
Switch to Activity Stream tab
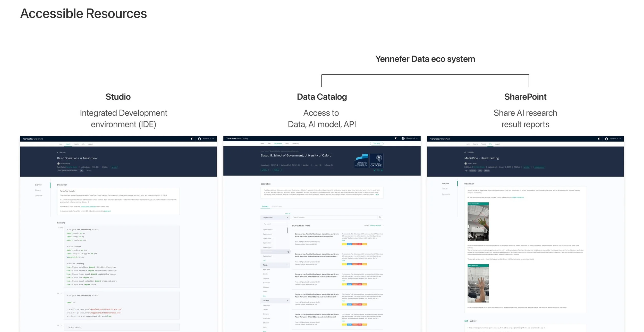(x=277, y=206)
